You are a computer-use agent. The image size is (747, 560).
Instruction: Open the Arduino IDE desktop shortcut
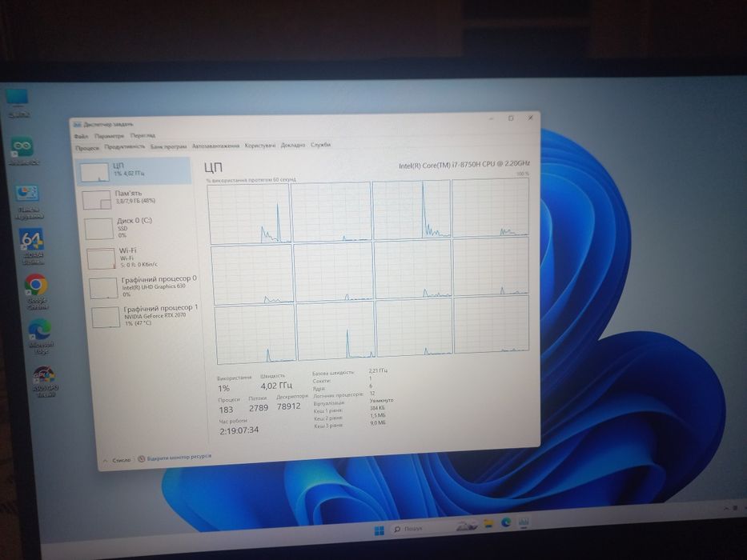[x=22, y=150]
